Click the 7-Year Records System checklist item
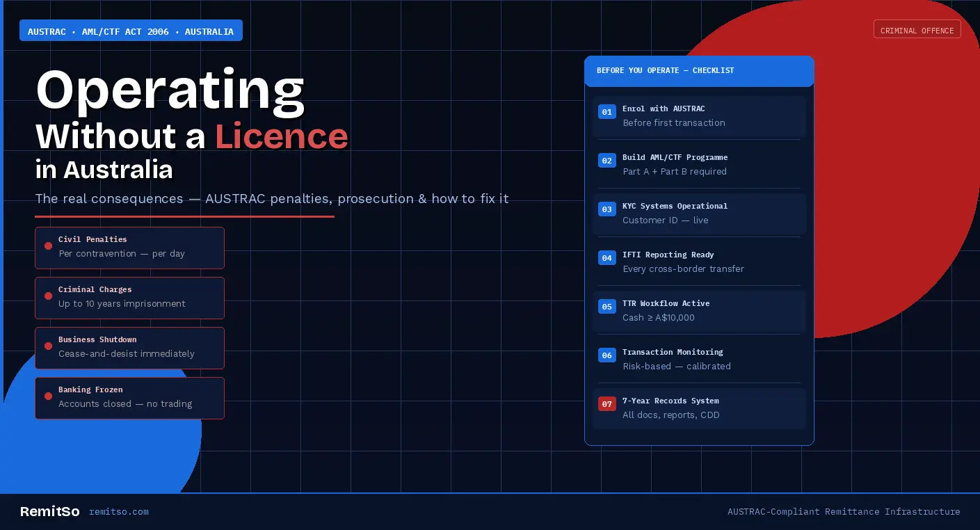This screenshot has height=530, width=980. pyautogui.click(x=699, y=408)
